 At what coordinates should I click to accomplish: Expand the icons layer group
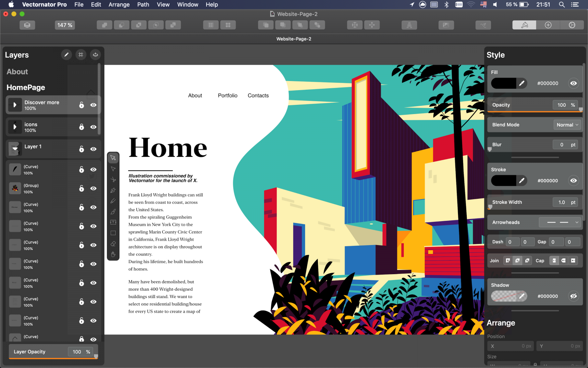(15, 127)
